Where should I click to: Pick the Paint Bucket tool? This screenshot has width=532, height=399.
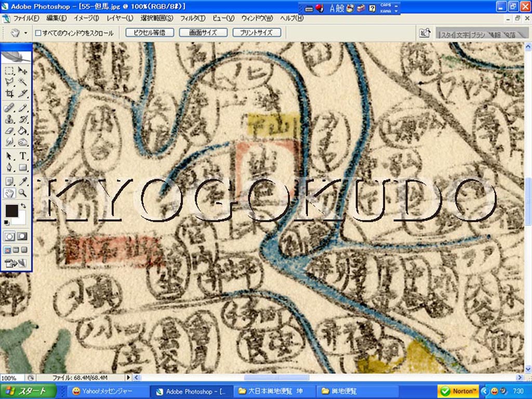click(x=22, y=130)
